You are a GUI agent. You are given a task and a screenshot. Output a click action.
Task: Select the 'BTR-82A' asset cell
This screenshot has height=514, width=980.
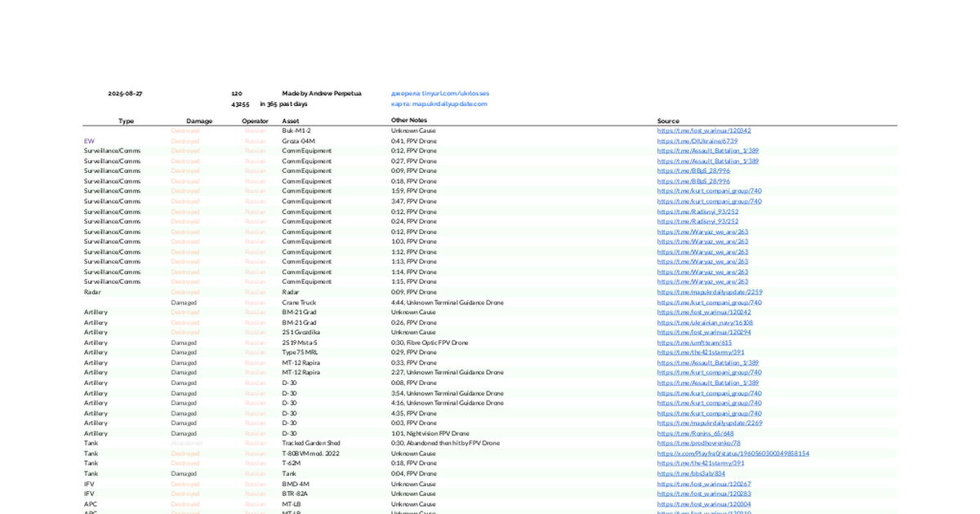(296, 494)
